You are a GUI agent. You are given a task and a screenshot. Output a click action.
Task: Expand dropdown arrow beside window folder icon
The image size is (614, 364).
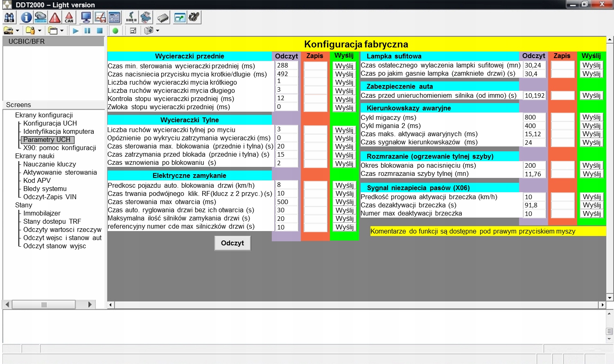62,31
